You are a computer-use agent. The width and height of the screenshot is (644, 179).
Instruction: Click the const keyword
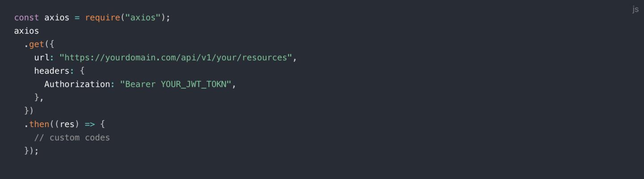click(26, 18)
